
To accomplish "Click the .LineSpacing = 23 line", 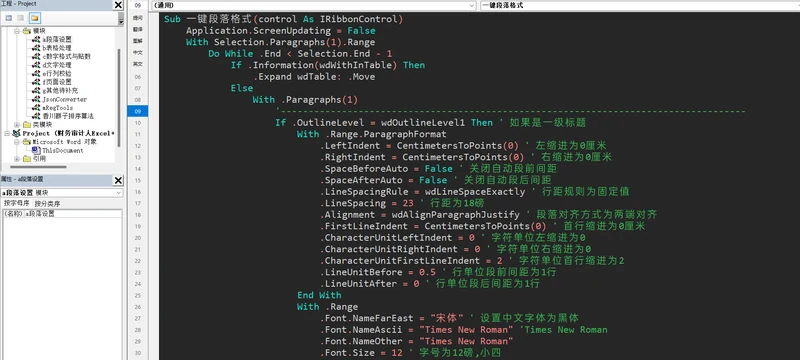I will 402,203.
